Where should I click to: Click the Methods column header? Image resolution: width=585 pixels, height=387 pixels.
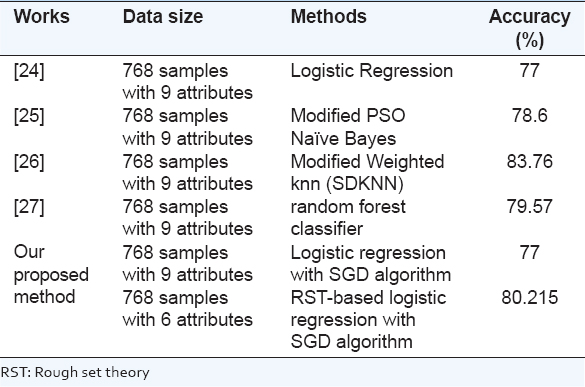328,17
